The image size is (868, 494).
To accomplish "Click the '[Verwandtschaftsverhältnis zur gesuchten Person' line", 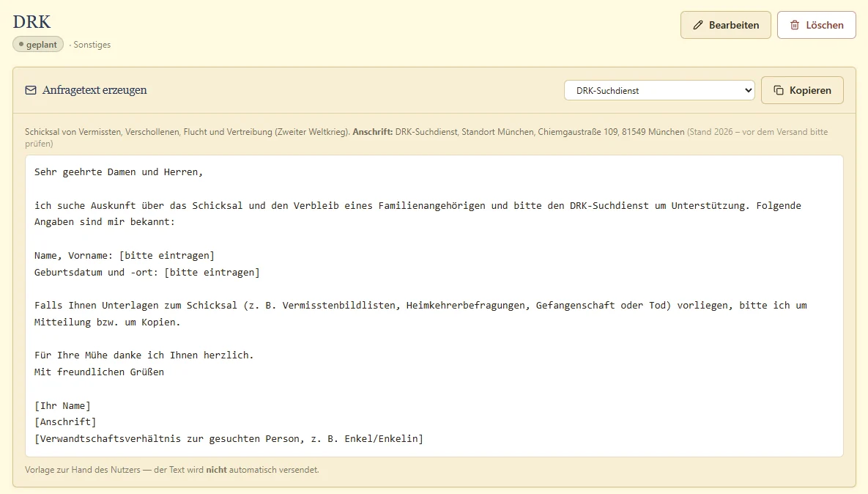I will (229, 438).
